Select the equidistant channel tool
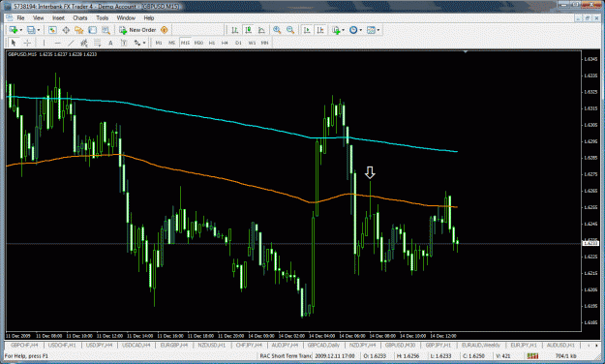 coord(84,43)
